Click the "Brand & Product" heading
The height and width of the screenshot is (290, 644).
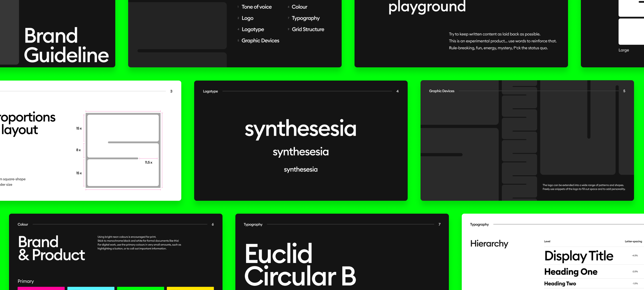coord(52,248)
